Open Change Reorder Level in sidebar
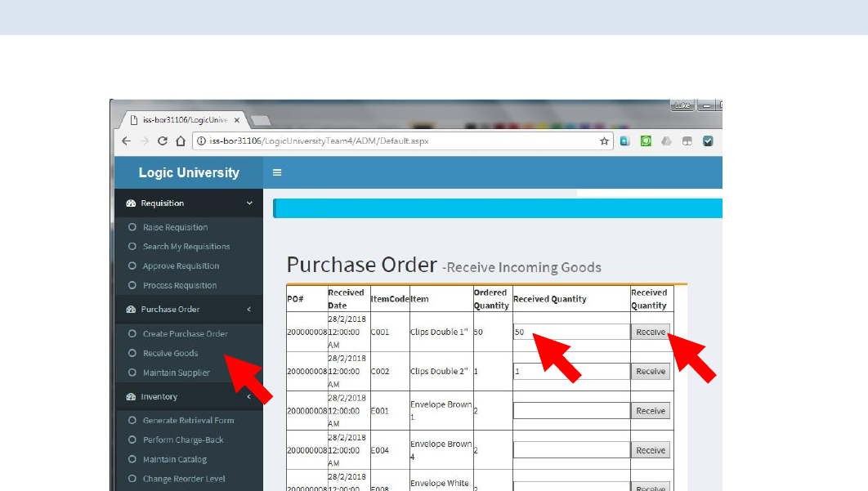 (184, 479)
